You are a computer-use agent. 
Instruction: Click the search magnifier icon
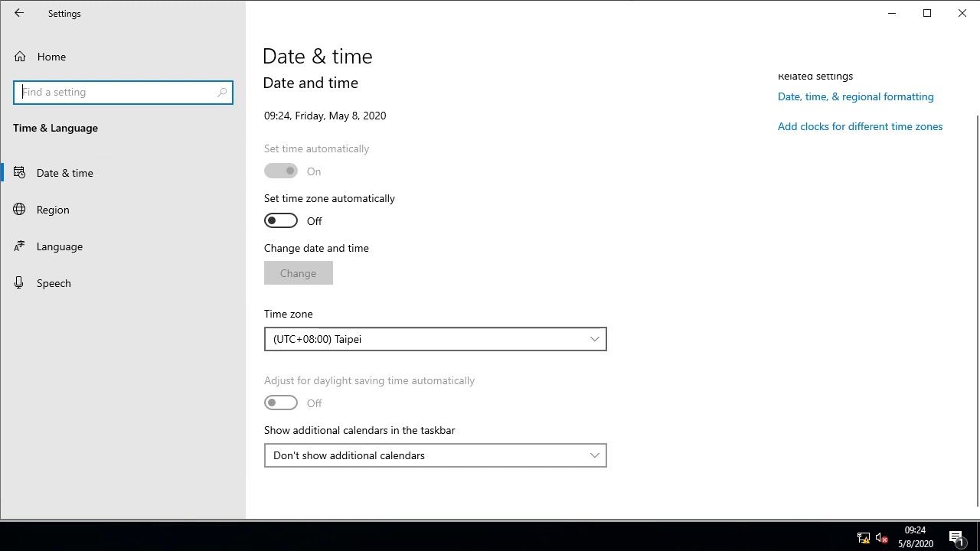coord(222,92)
